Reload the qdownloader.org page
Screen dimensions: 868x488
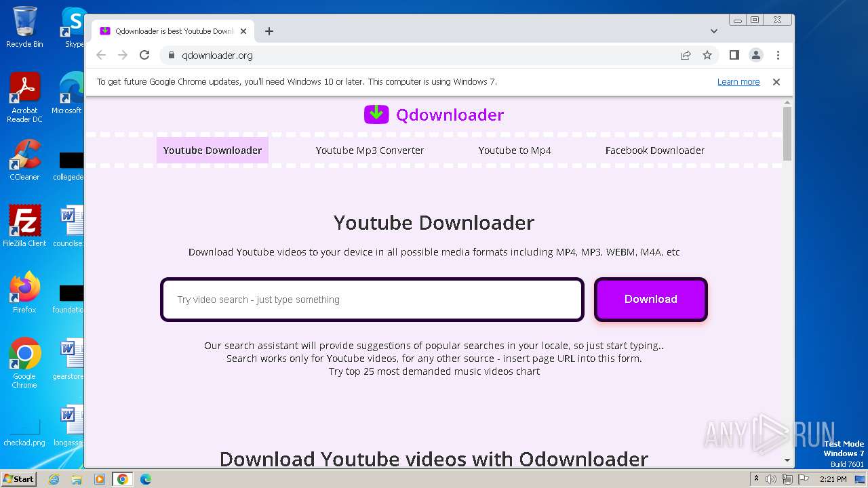pos(144,55)
